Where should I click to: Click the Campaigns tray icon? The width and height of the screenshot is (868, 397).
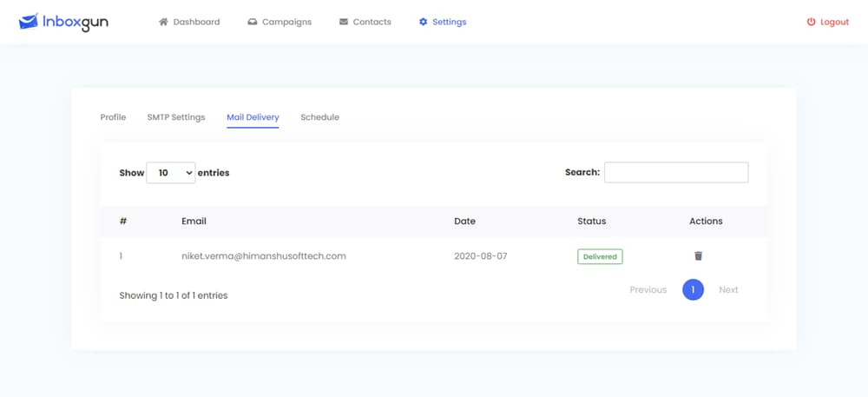coord(253,22)
